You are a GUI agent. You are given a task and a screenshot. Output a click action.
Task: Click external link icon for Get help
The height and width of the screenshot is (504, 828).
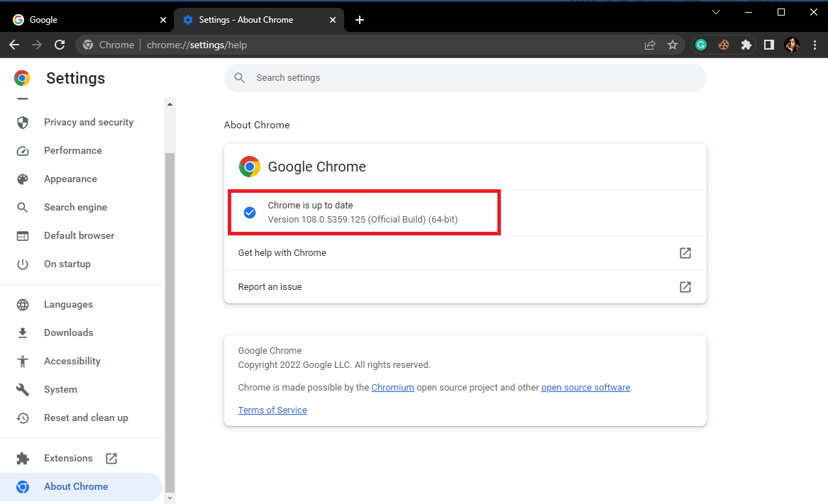(x=685, y=253)
